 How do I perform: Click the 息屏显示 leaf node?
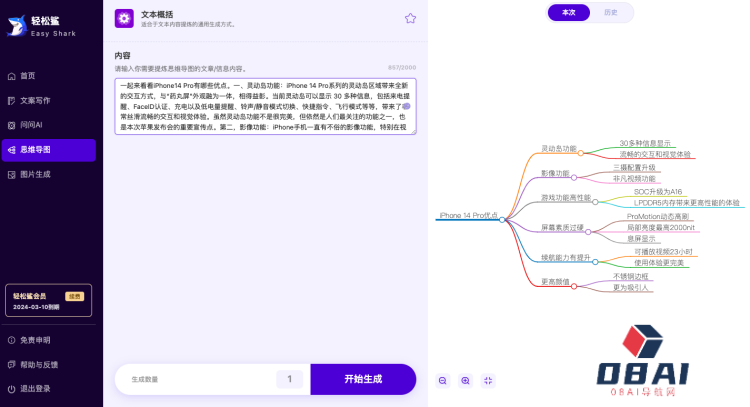click(641, 239)
